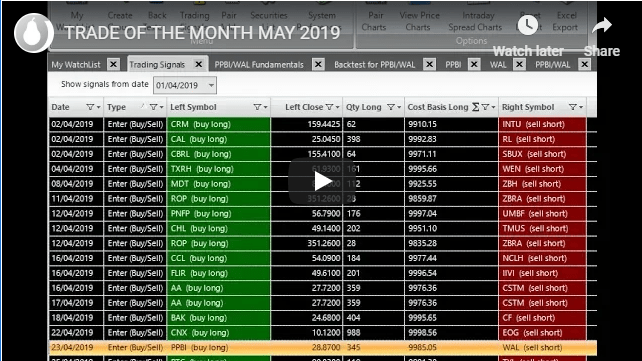
Task: Sort by Right Symbol column header
Action: [528, 107]
